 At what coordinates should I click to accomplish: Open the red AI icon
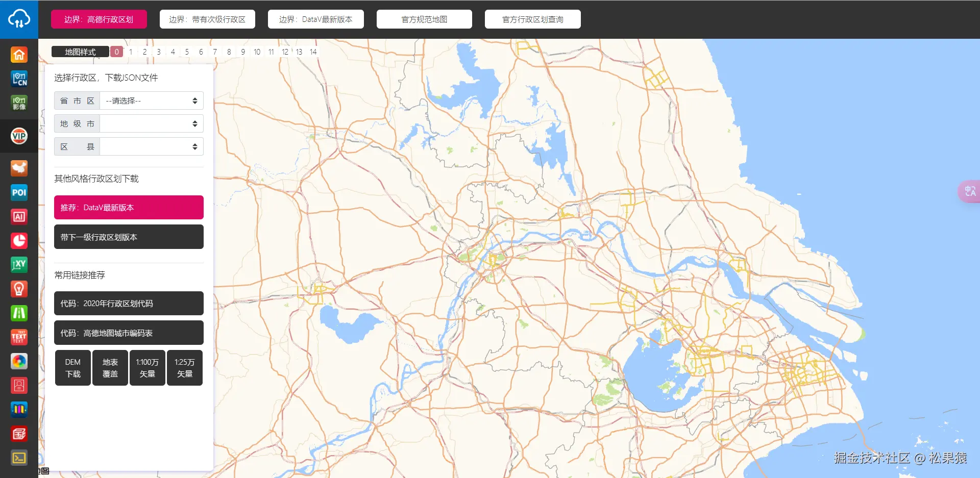[19, 216]
